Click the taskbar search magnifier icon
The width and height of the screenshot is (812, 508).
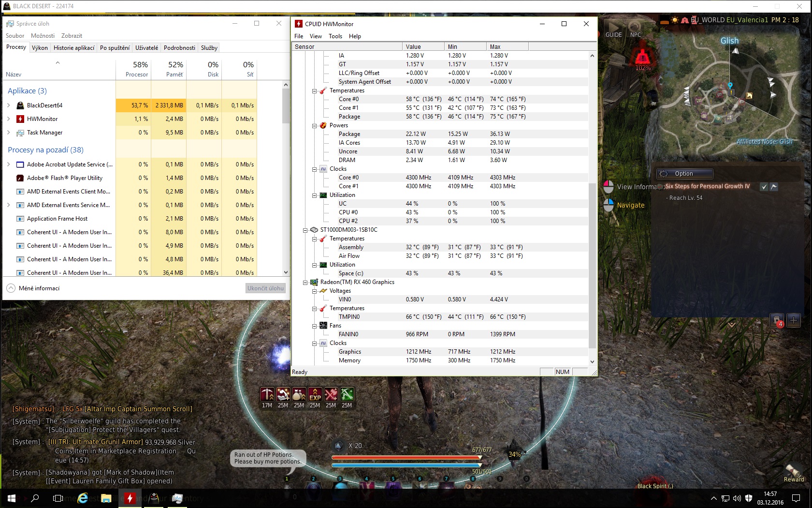[35, 498]
